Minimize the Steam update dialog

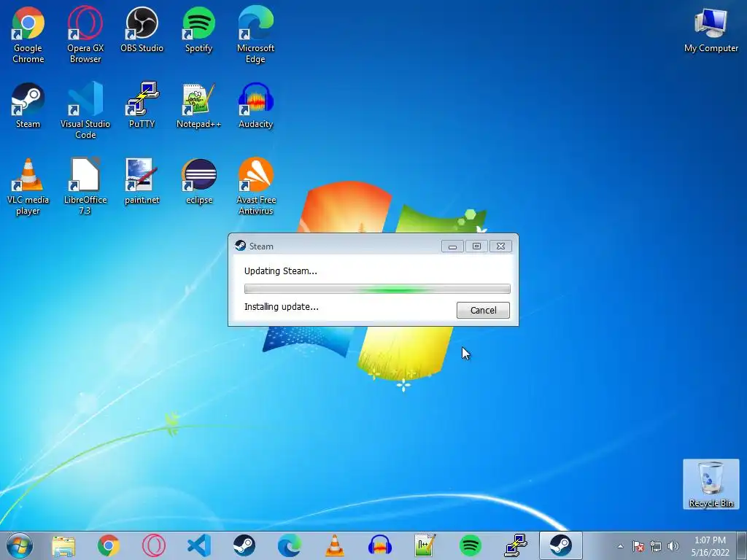tap(452, 246)
